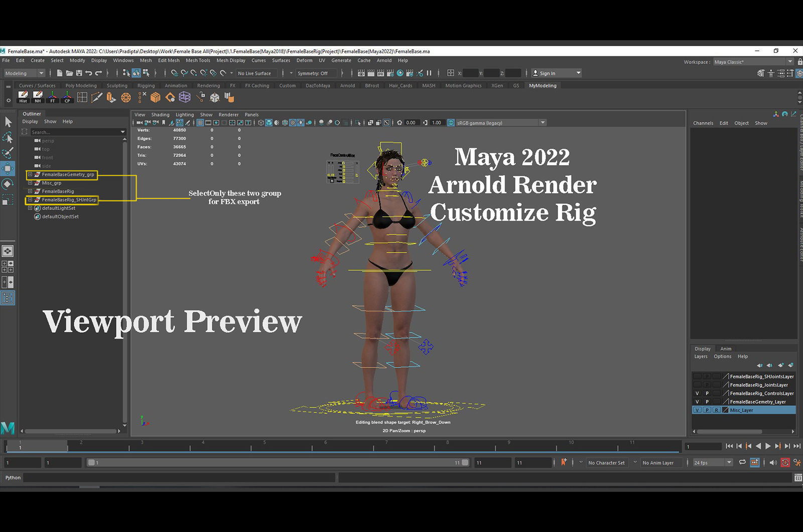Image resolution: width=803 pixels, height=532 pixels.
Task: Open the Workspace Maya Classic dropdown
Action: (753, 62)
